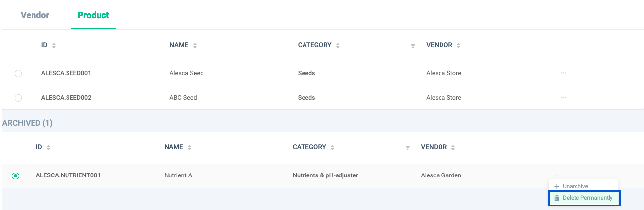
Task: Sort products by VENDOR column arrows
Action: click(458, 45)
